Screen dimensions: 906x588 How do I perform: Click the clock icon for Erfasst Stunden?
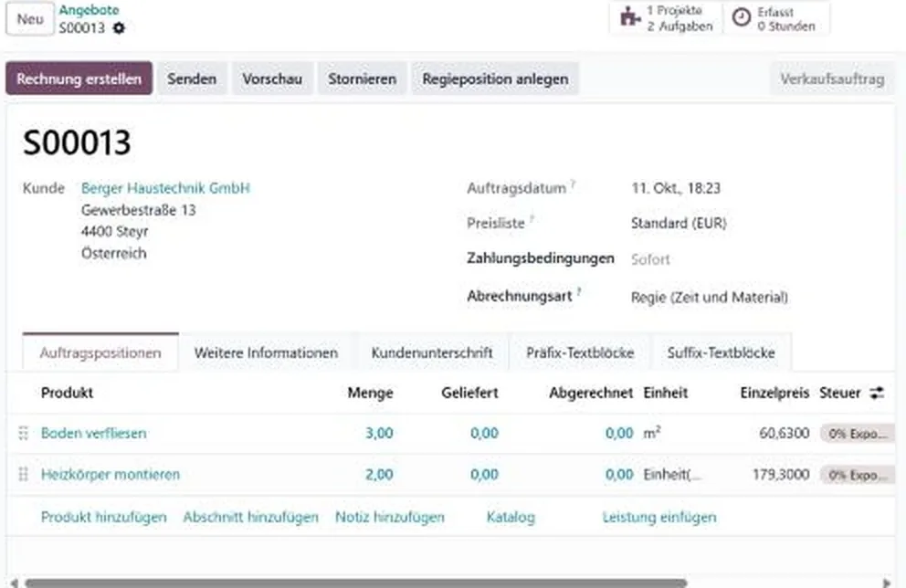742,17
